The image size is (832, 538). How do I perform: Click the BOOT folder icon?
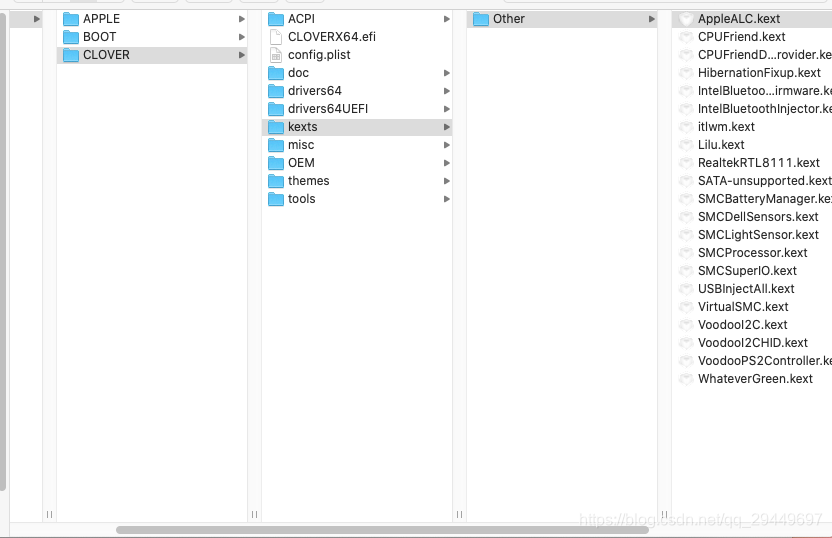pos(71,37)
